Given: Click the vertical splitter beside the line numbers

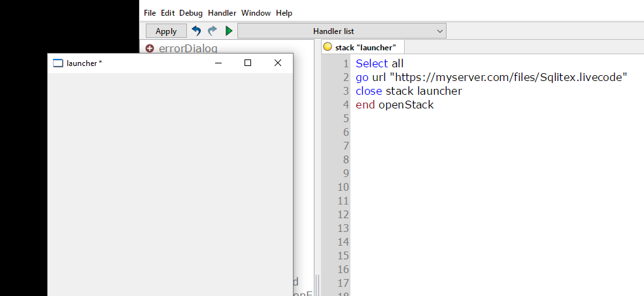Looking at the screenshot, I should point(318,284).
